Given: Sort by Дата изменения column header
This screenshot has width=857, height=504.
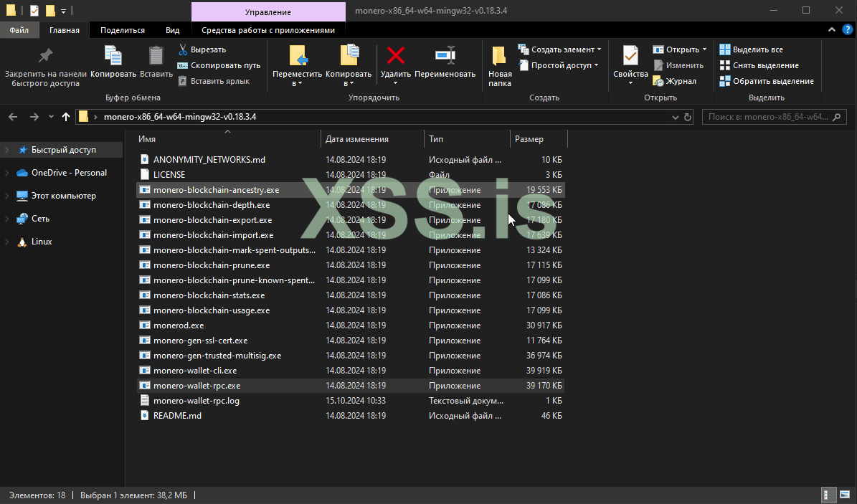Looking at the screenshot, I should tap(372, 139).
